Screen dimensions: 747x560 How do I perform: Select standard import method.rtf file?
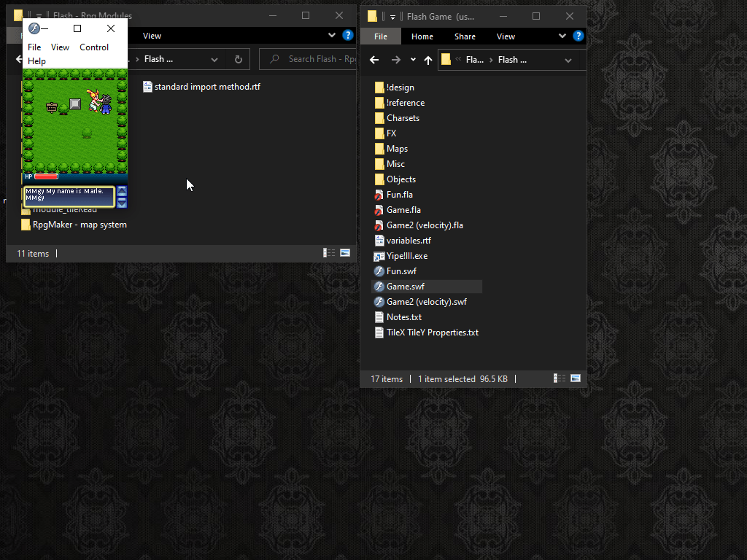point(206,87)
